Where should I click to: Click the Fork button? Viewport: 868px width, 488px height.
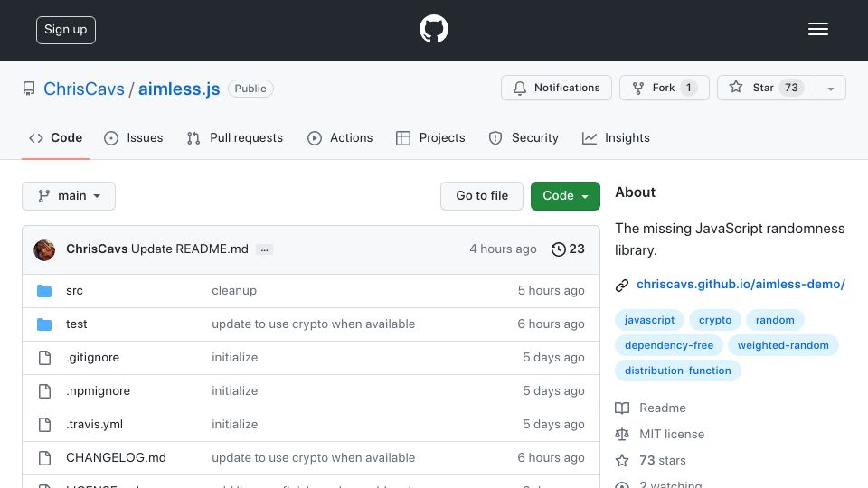point(665,88)
